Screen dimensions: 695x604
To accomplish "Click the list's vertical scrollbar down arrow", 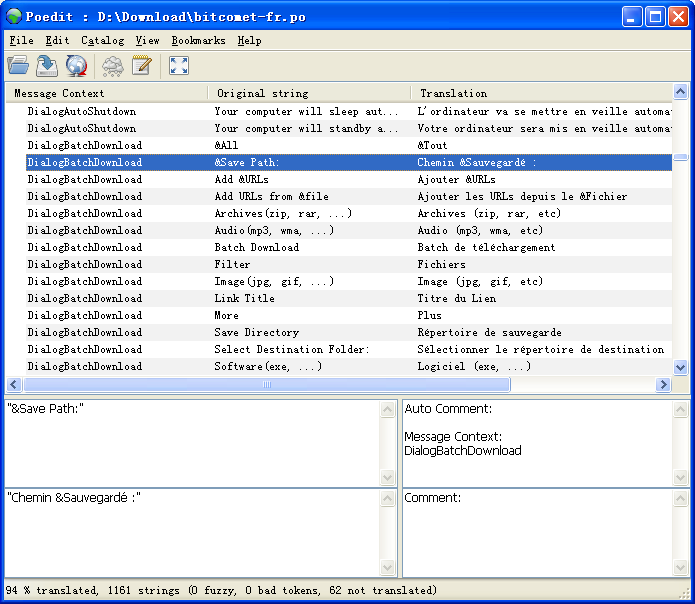I will point(681,367).
